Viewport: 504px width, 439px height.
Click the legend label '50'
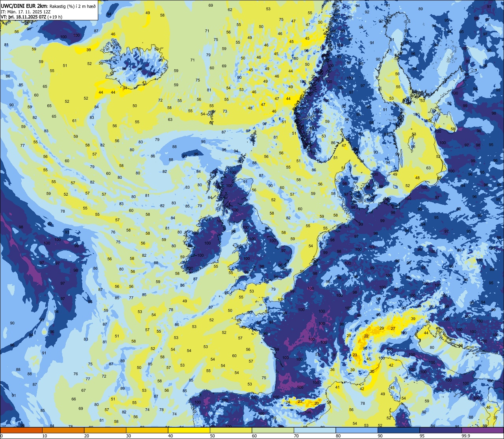(x=212, y=436)
